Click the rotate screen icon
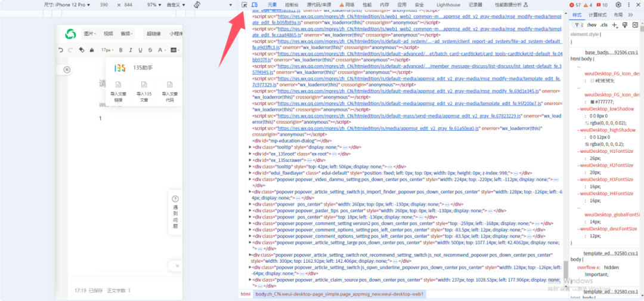644x301 pixels. click(197, 5)
